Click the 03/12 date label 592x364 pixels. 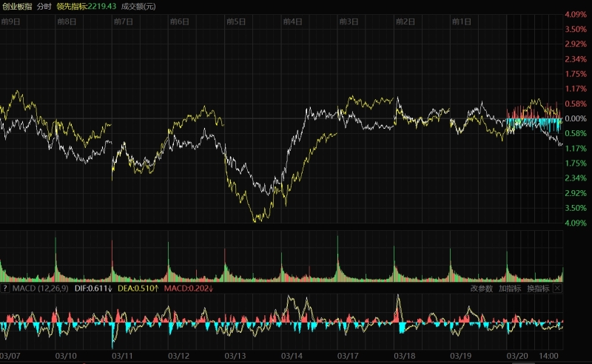tap(178, 356)
